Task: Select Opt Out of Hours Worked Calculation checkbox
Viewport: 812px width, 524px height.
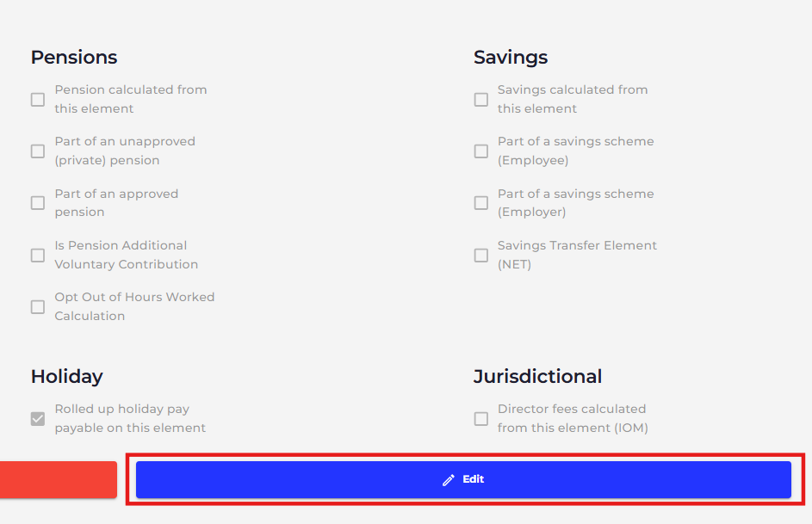Action: (x=38, y=307)
